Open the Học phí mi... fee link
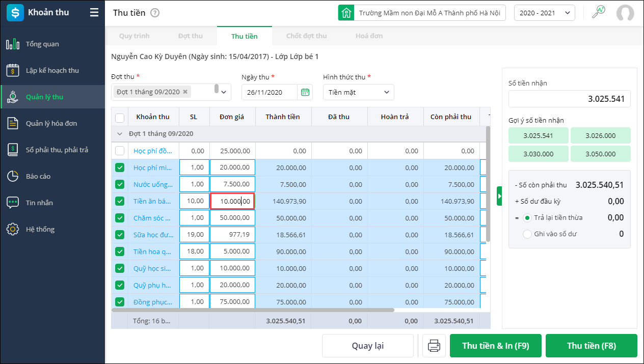Screen dimensions: 644x364 coord(153,167)
